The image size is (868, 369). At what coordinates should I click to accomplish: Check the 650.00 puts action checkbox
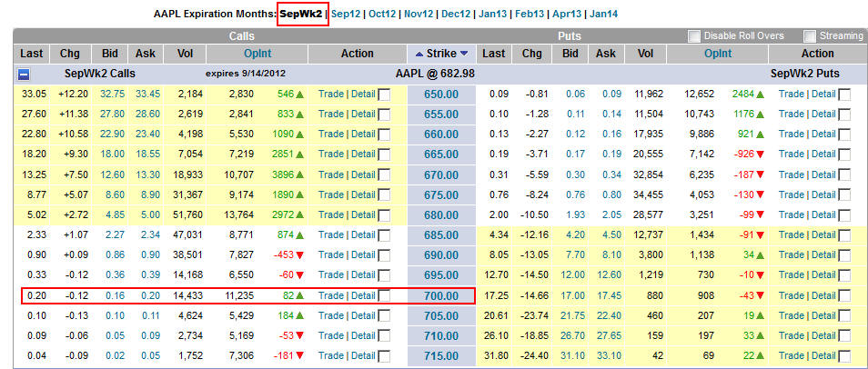[844, 95]
